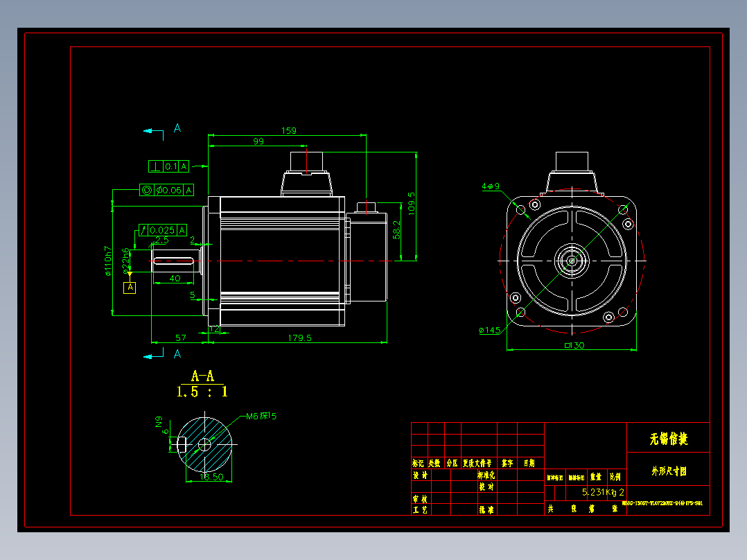This screenshot has height=560, width=747.
Task: Select the A-A section view title
Action: [x=202, y=376]
